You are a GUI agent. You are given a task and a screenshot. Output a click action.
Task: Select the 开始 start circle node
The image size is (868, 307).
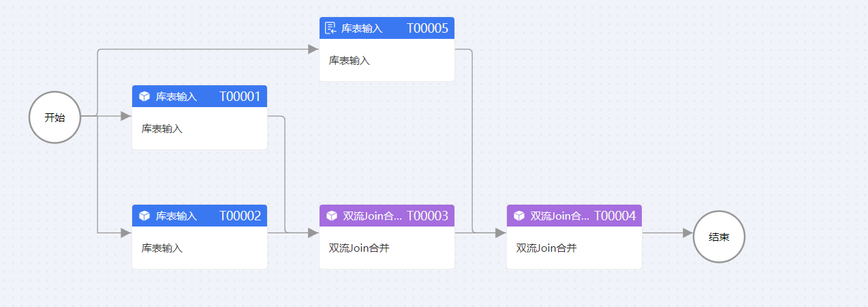(55, 117)
